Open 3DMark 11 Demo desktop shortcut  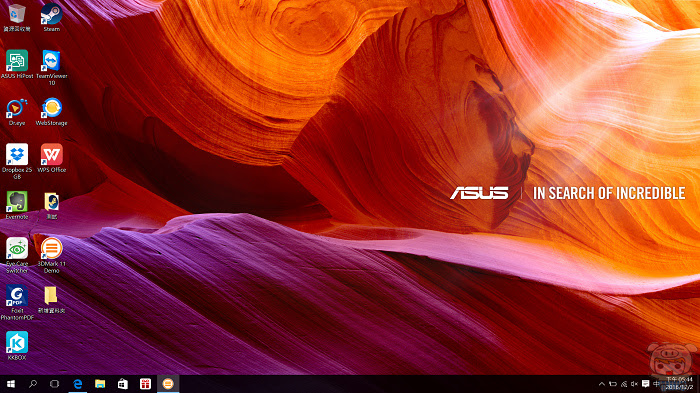[51, 255]
